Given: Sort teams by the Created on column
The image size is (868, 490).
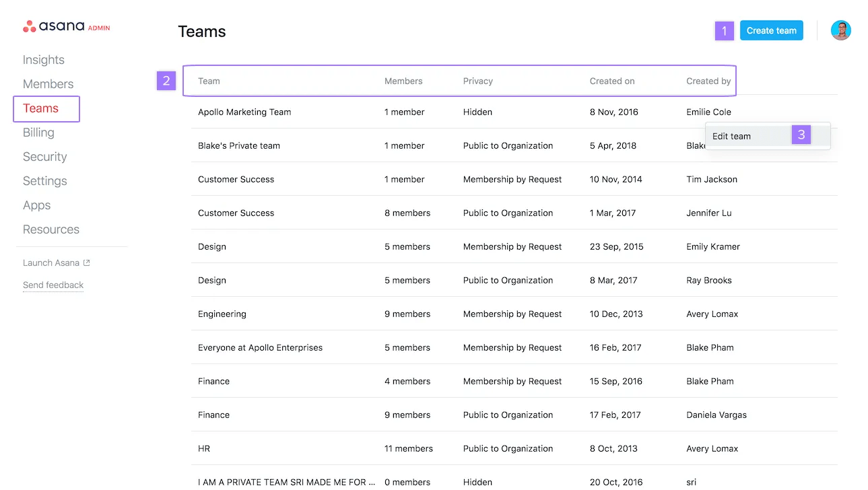Looking at the screenshot, I should point(611,81).
